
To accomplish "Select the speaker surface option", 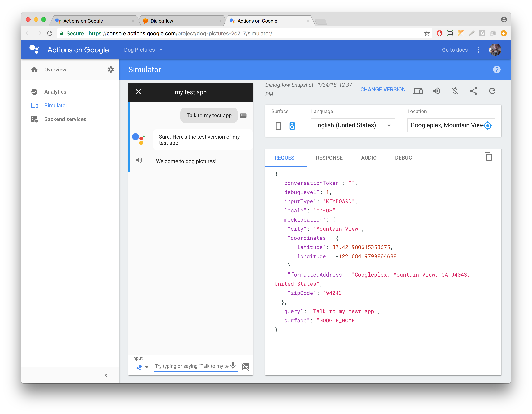I will tap(292, 126).
